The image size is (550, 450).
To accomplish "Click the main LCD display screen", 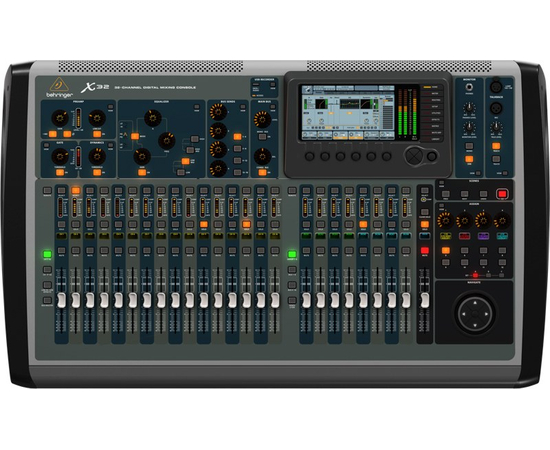I will [x=348, y=112].
